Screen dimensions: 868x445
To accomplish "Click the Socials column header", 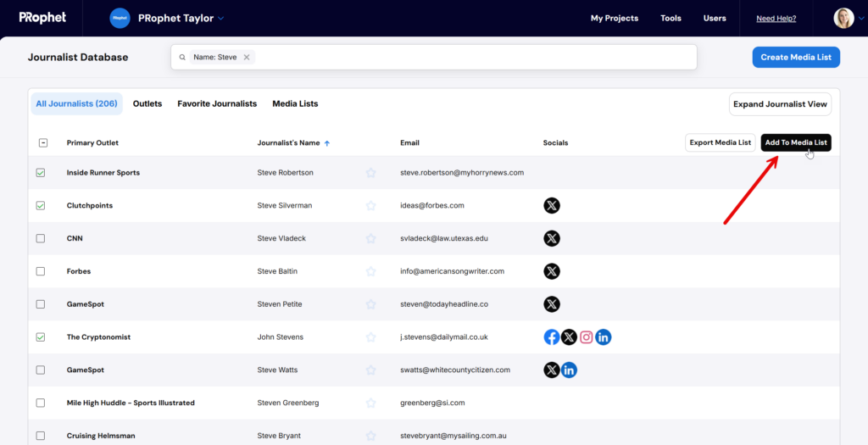I will click(555, 142).
